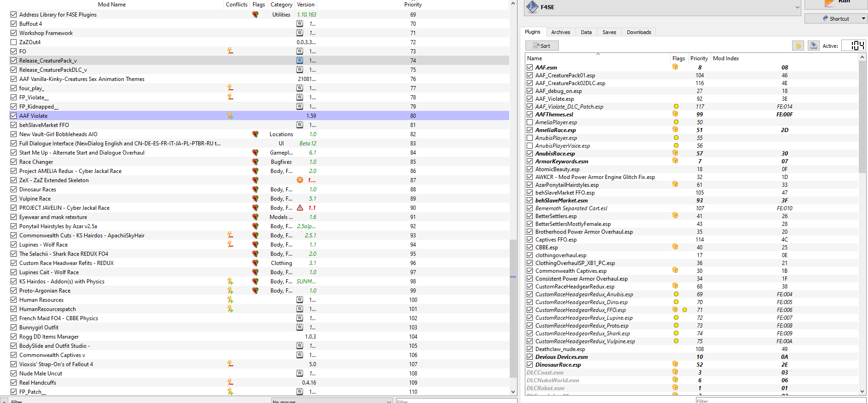Viewport: 868px width, 403px height.
Task: Click Deathclaw_nude.esp in plugin list
Action: (560, 349)
